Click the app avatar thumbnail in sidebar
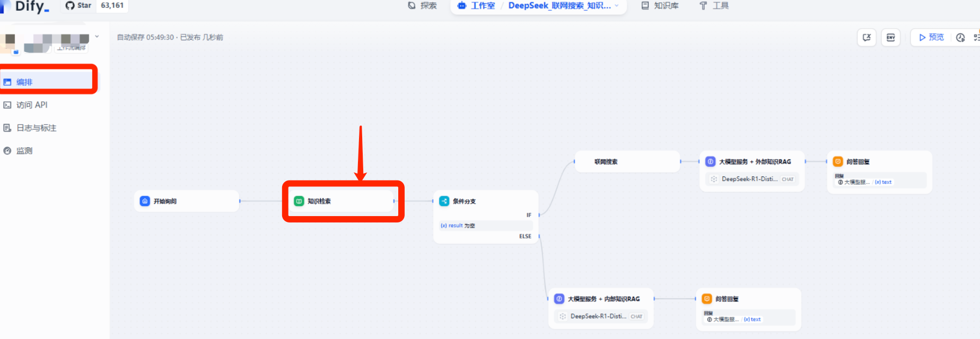 (10, 43)
